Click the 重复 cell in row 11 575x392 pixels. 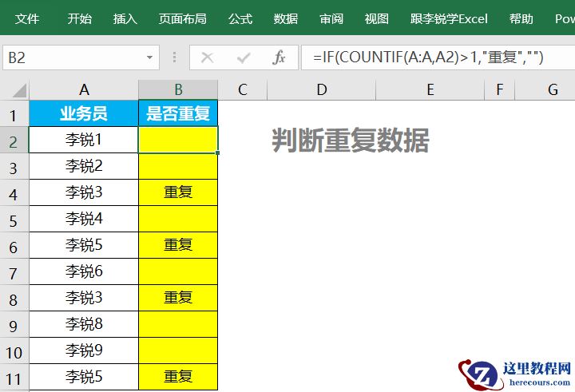(x=178, y=377)
